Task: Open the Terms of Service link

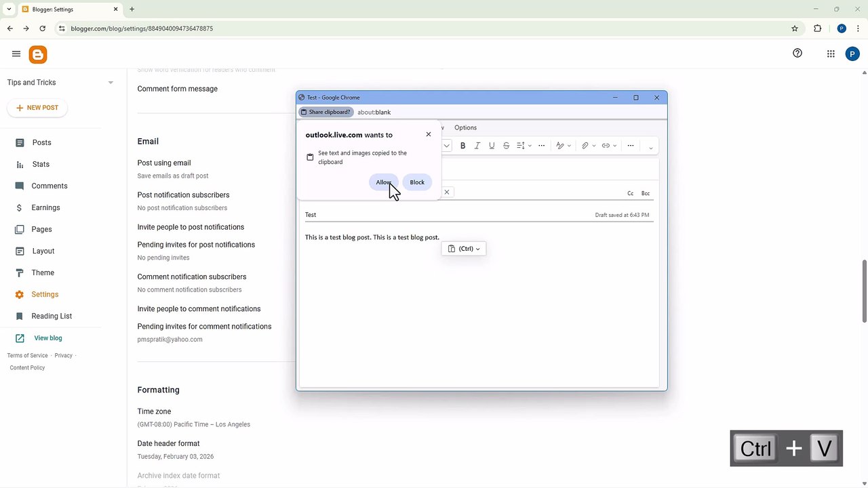Action: point(28,355)
